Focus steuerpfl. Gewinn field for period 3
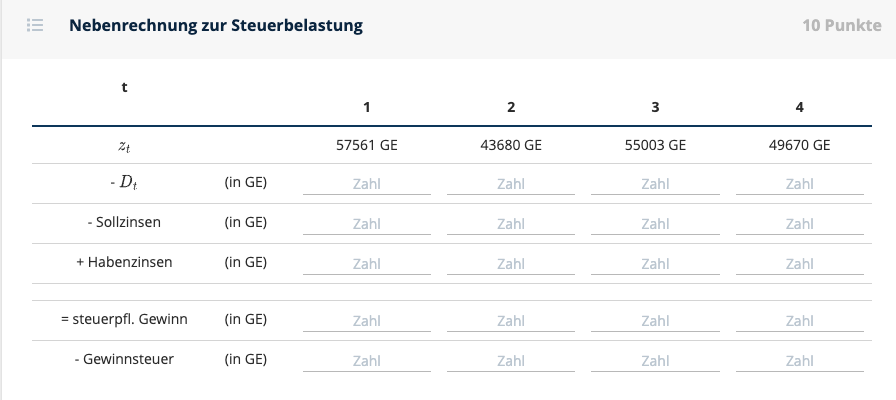The width and height of the screenshot is (896, 400). pyautogui.click(x=655, y=321)
